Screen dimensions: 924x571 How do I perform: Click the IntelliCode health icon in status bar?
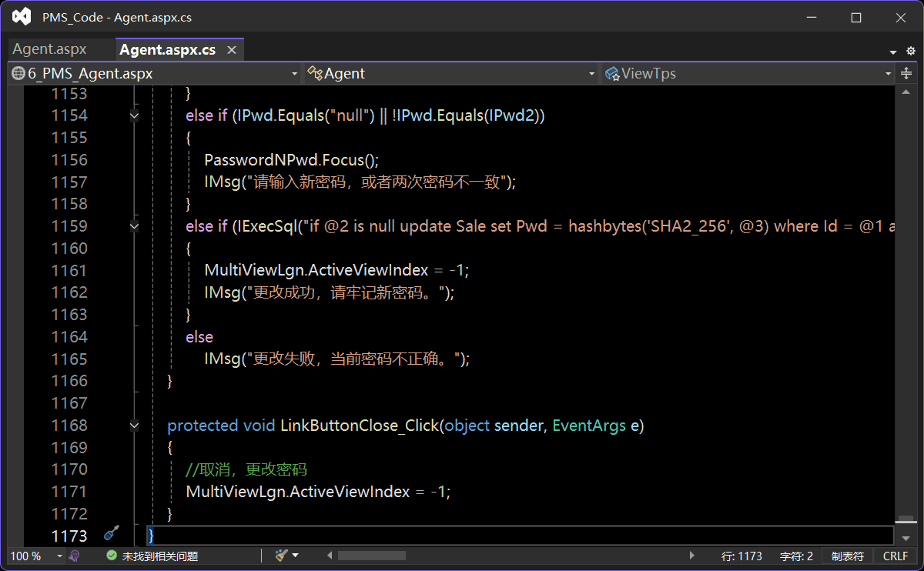(75, 556)
